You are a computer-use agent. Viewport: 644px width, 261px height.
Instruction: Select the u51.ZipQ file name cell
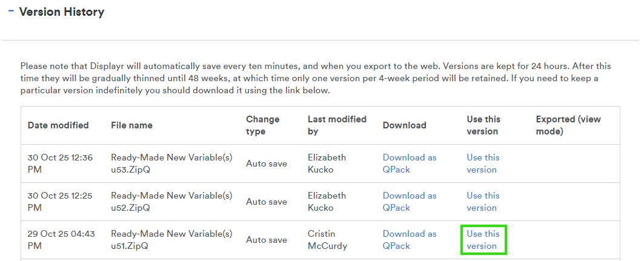coord(171,240)
